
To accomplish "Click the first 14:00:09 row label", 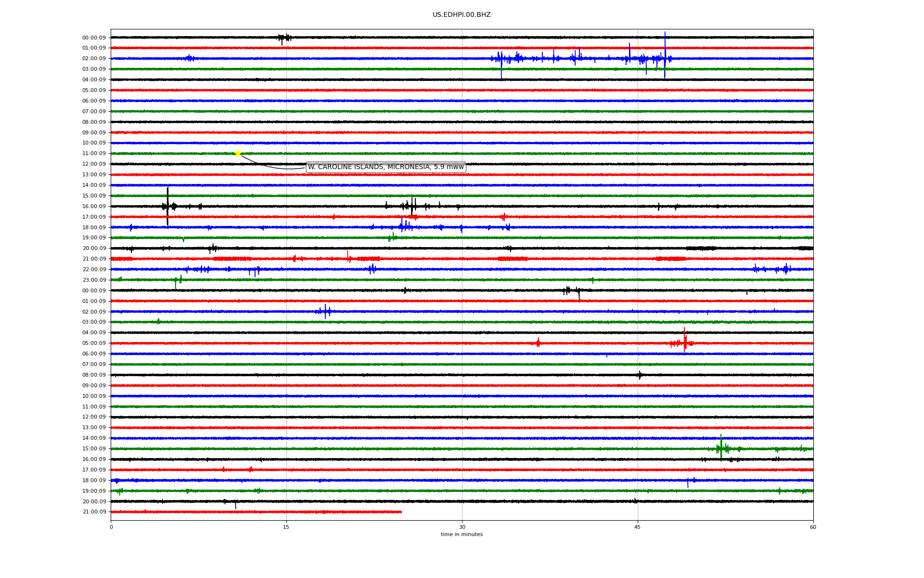I will 94,185.
